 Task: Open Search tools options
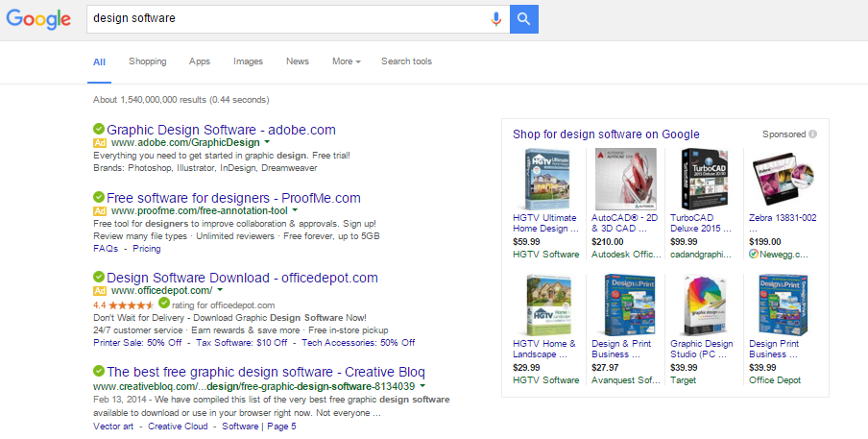406,61
